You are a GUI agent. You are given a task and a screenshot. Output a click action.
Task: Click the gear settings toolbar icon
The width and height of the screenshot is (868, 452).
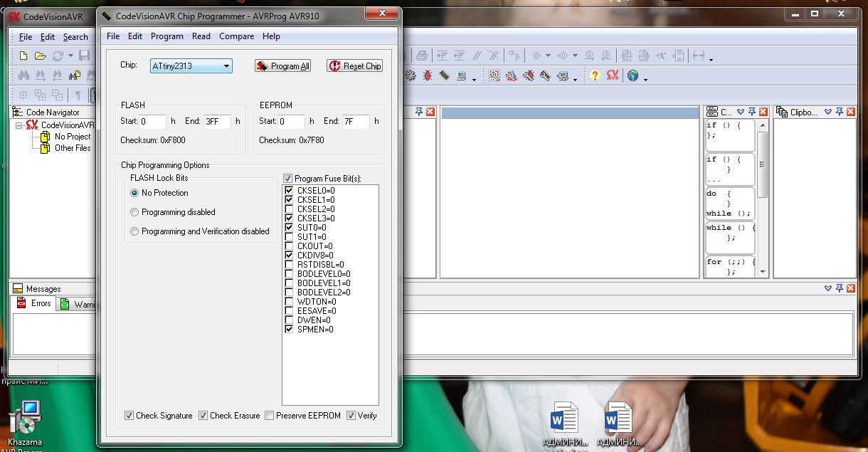(410, 75)
